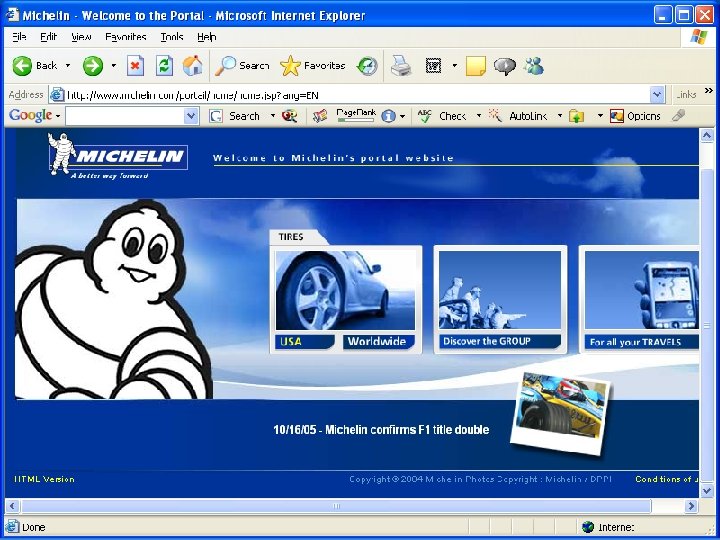
Task: Expand the Links toolbar chevron
Action: click(x=709, y=90)
